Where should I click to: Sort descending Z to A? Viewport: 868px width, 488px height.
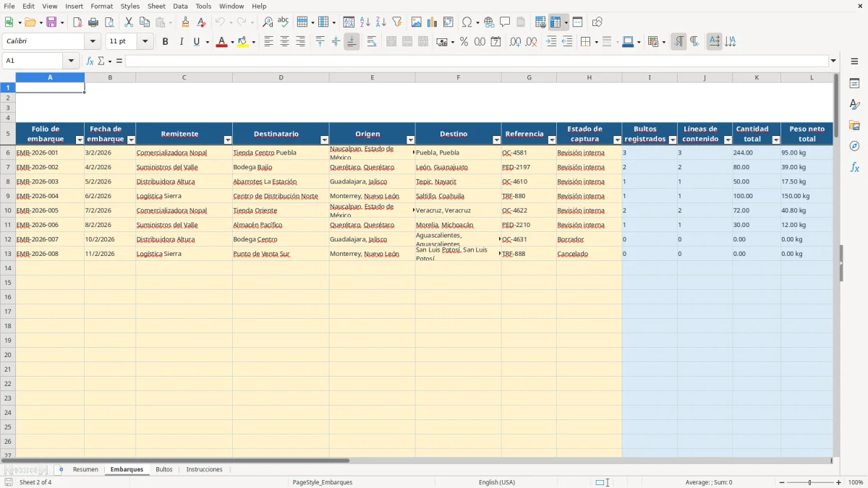(381, 22)
